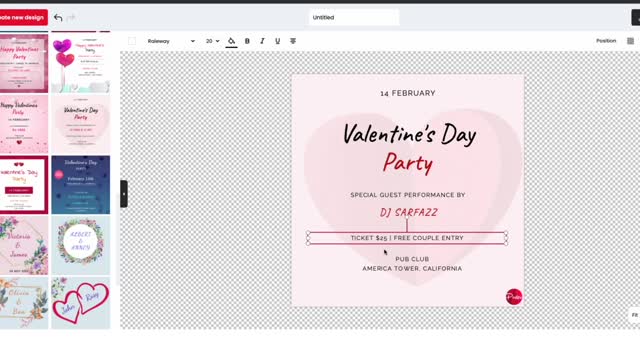Choose the red-bordered Valentine's Day Party template
Viewport: 640px width, 360px height.
pyautogui.click(x=24, y=184)
